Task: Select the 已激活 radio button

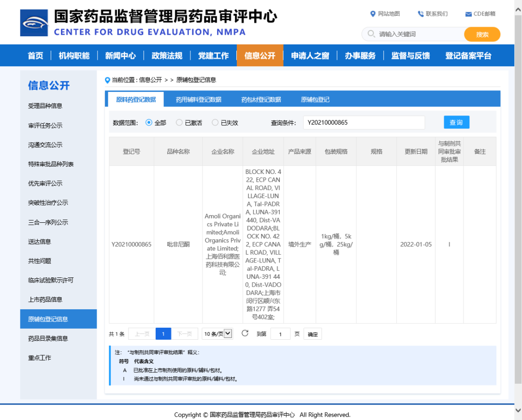Action: 179,123
